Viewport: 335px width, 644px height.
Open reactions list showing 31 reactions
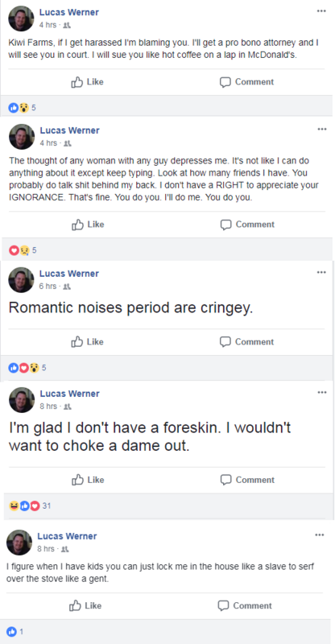point(30,506)
